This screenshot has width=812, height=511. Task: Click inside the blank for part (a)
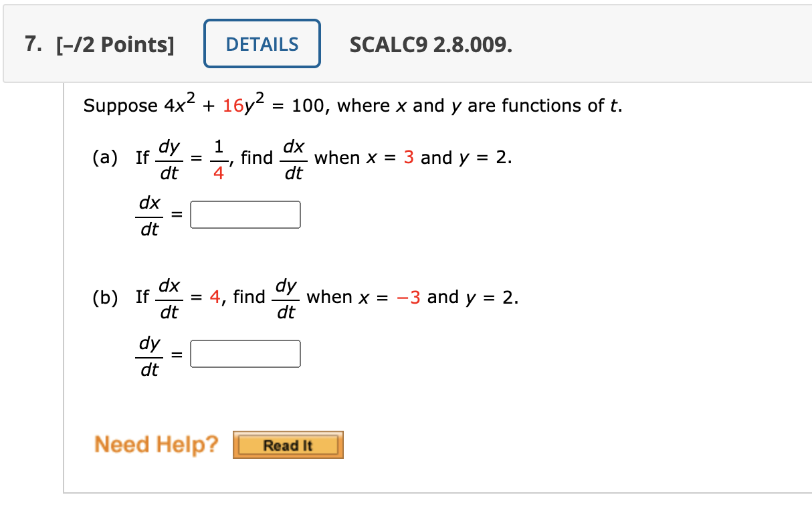(x=245, y=214)
